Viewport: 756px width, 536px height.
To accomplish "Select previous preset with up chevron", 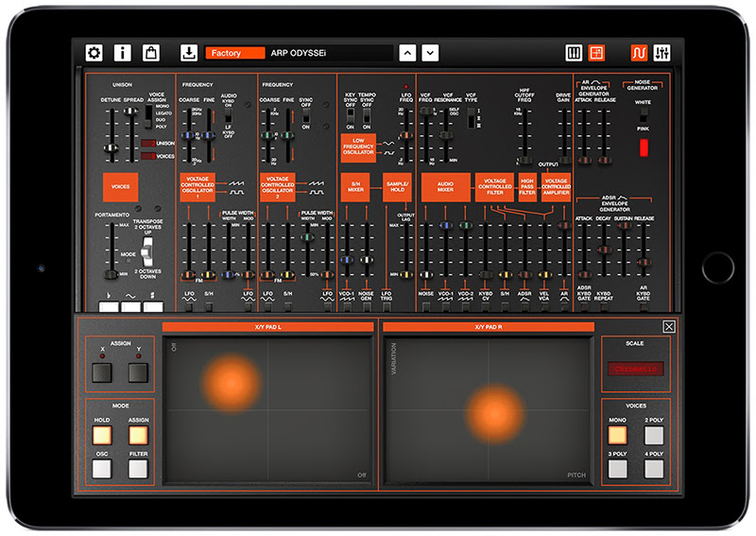I will 407,53.
